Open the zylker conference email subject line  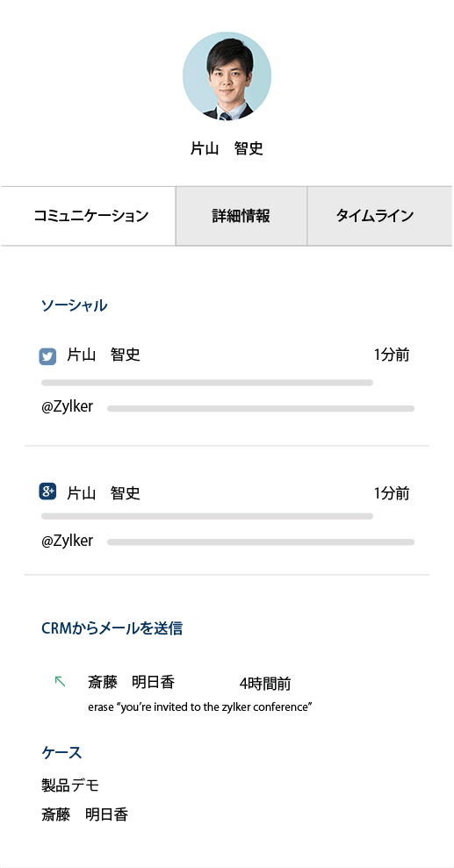200,707
